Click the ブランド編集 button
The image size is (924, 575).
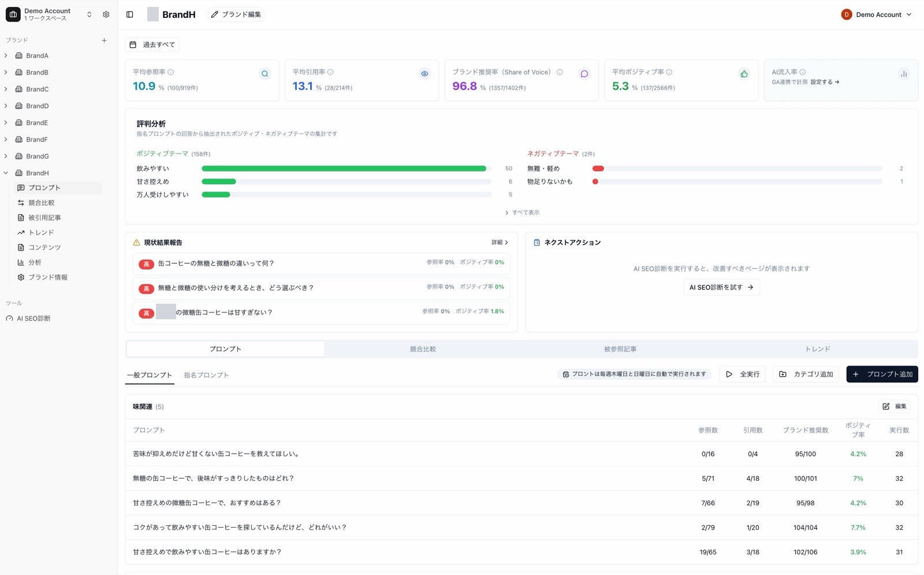click(236, 14)
